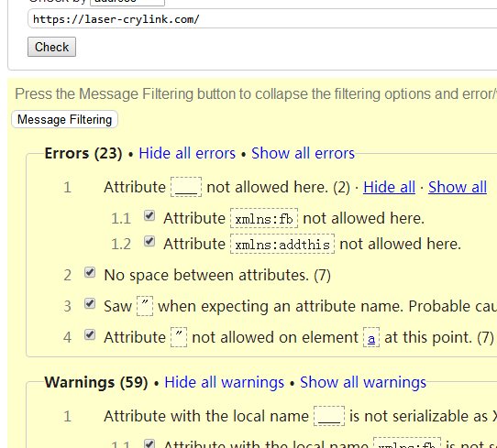Click 'Hide all warnings' link
This screenshot has width=497, height=448.
(x=224, y=382)
